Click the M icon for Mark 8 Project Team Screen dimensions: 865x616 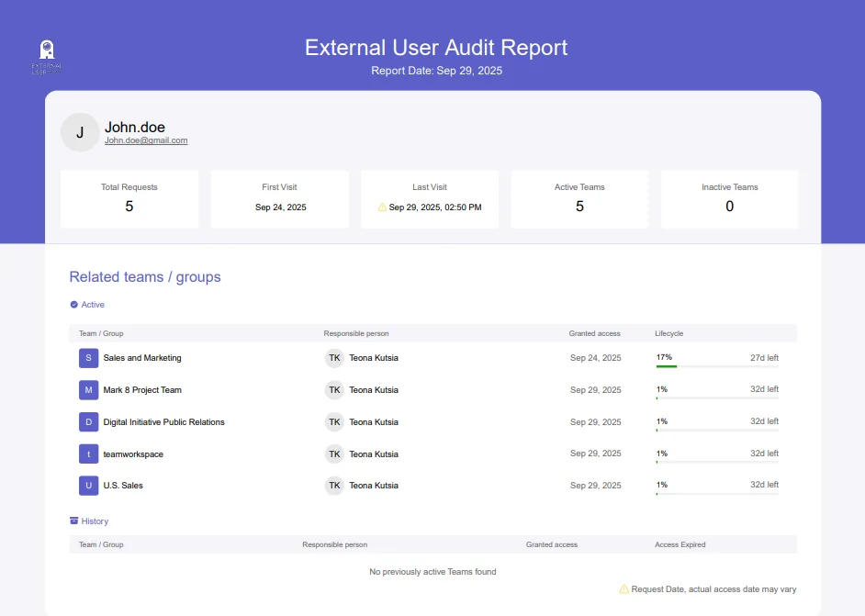[89, 390]
